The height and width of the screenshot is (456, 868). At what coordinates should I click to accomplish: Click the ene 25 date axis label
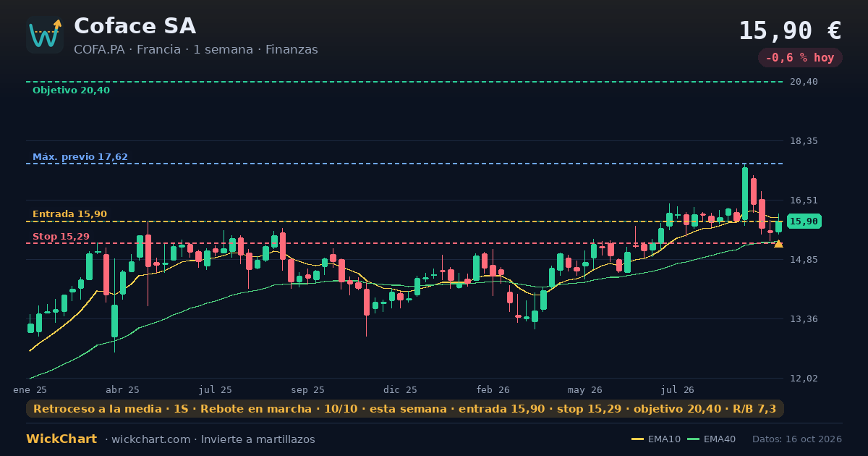30,390
